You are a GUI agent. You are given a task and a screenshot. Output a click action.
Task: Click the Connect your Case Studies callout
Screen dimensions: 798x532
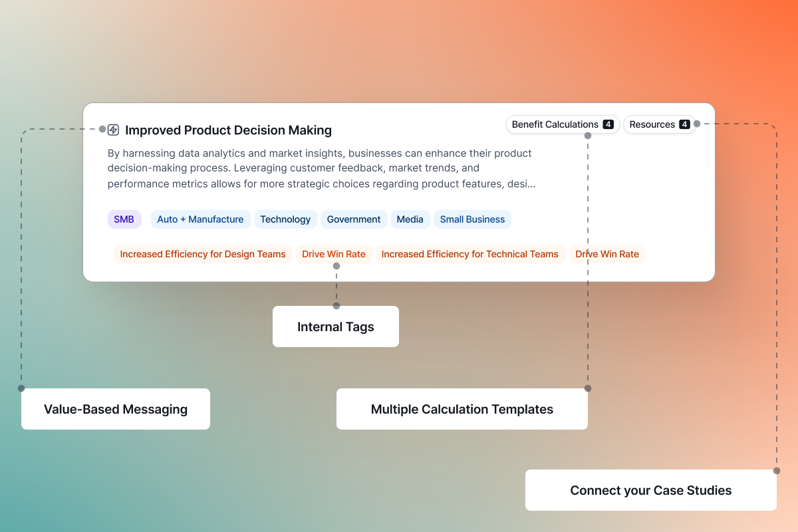click(x=651, y=490)
